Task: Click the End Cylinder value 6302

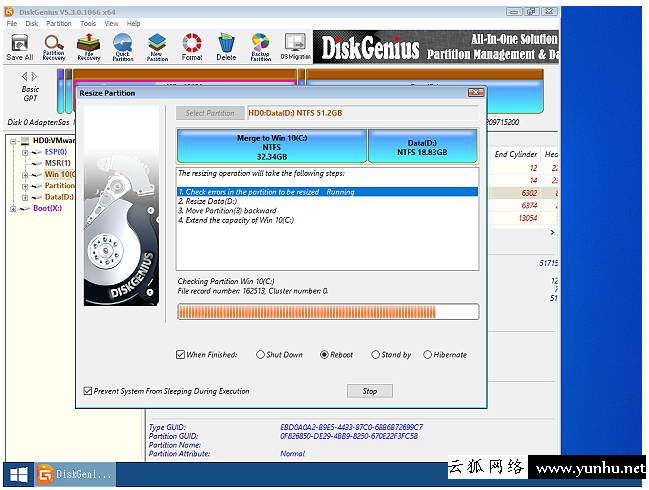Action: [x=529, y=193]
